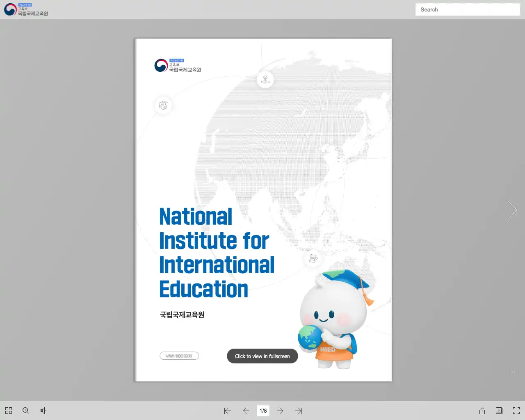525x420 pixels.
Task: Go to the next page arrow in toolbar
Action: pyautogui.click(x=280, y=411)
